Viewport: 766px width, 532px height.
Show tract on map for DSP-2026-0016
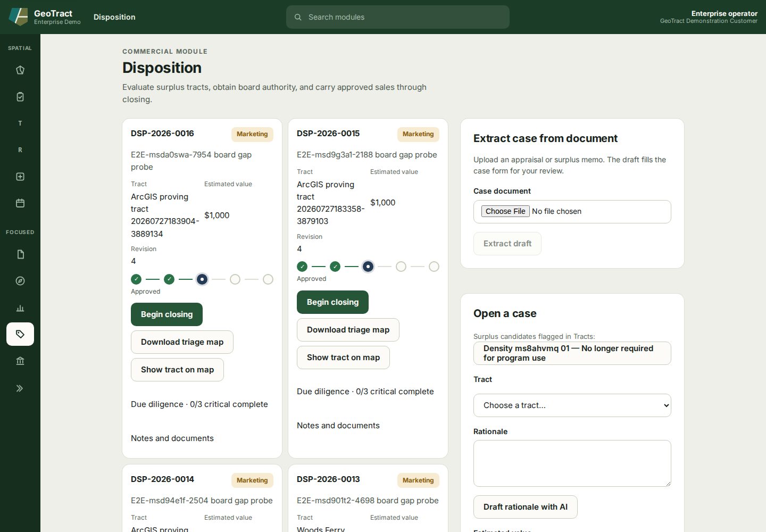point(177,370)
